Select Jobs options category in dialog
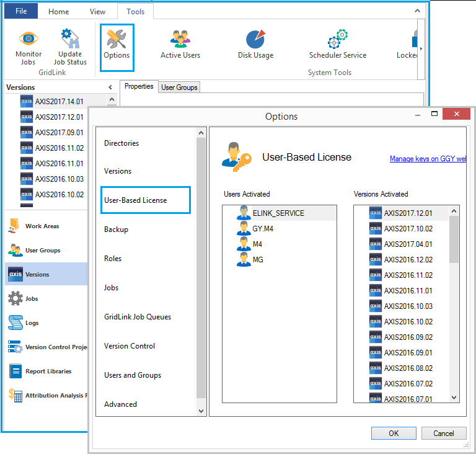This screenshot has height=454, width=476. point(111,288)
